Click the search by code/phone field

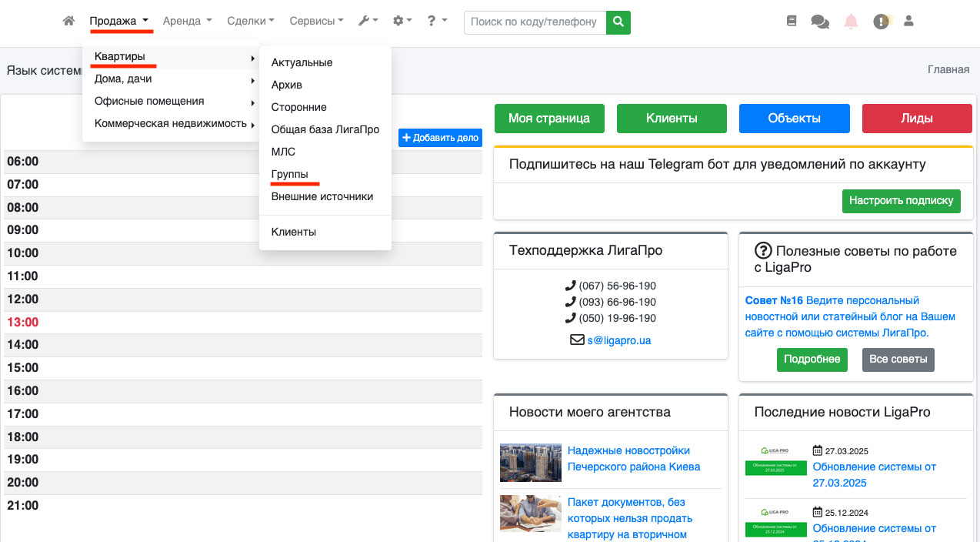pyautogui.click(x=535, y=22)
